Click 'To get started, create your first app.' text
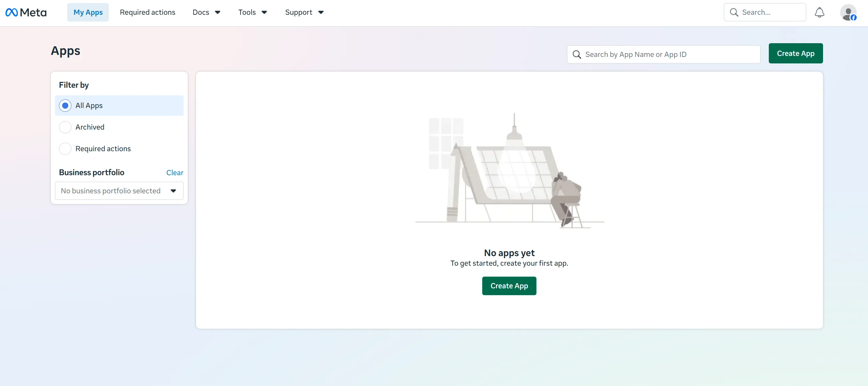This screenshot has width=868, height=386. point(509,263)
